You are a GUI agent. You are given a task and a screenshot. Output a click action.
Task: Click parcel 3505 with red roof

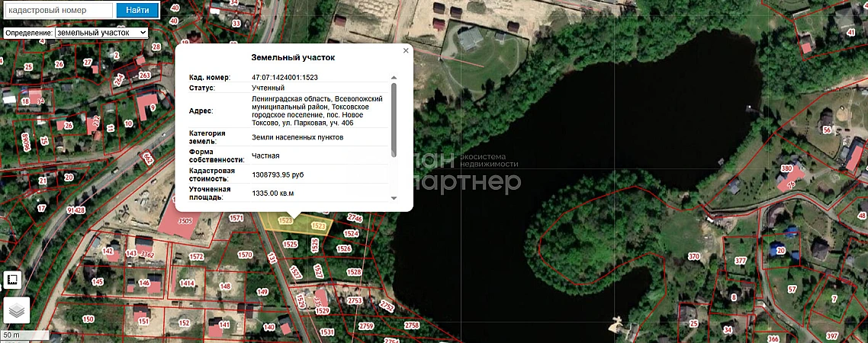click(185, 221)
